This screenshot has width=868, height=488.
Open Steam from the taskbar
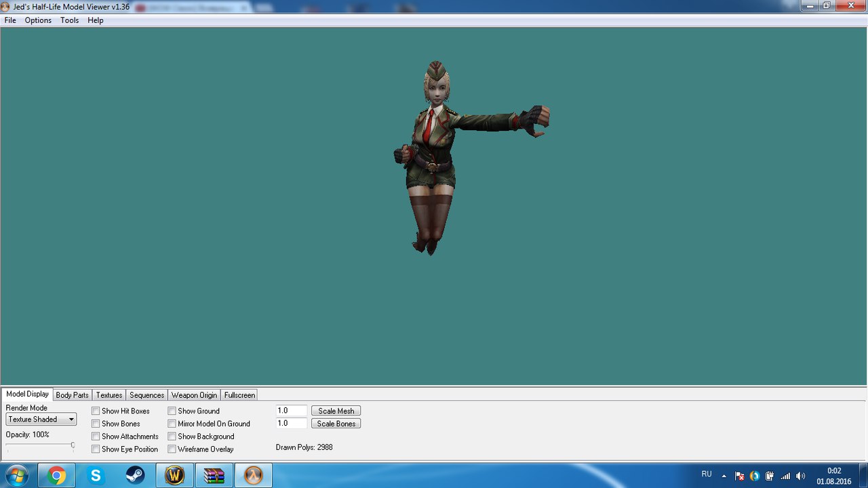click(x=135, y=476)
